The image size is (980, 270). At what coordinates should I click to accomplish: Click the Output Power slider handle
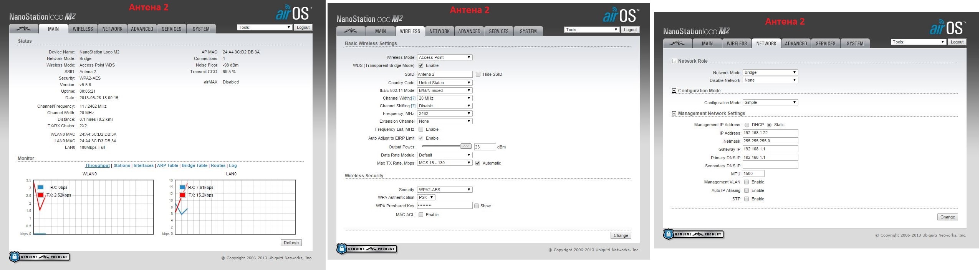466,147
